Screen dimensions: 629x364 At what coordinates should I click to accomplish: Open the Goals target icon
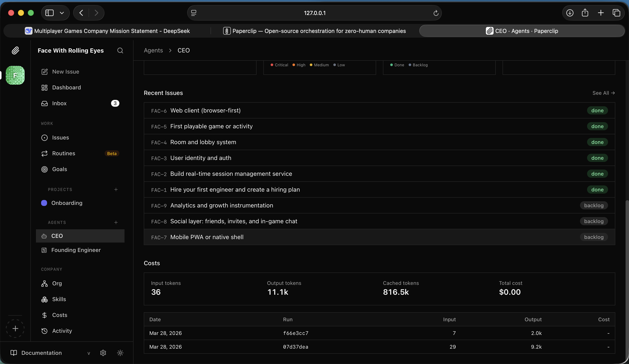point(45,169)
